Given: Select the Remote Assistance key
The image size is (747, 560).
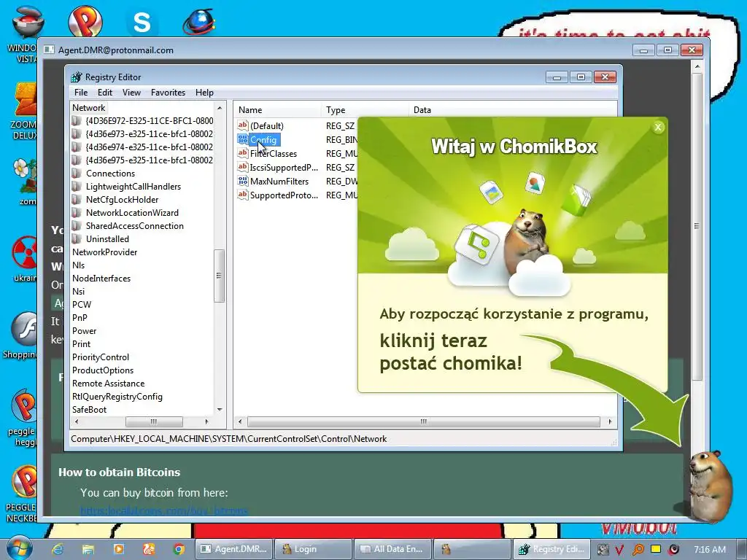Looking at the screenshot, I should point(108,384).
